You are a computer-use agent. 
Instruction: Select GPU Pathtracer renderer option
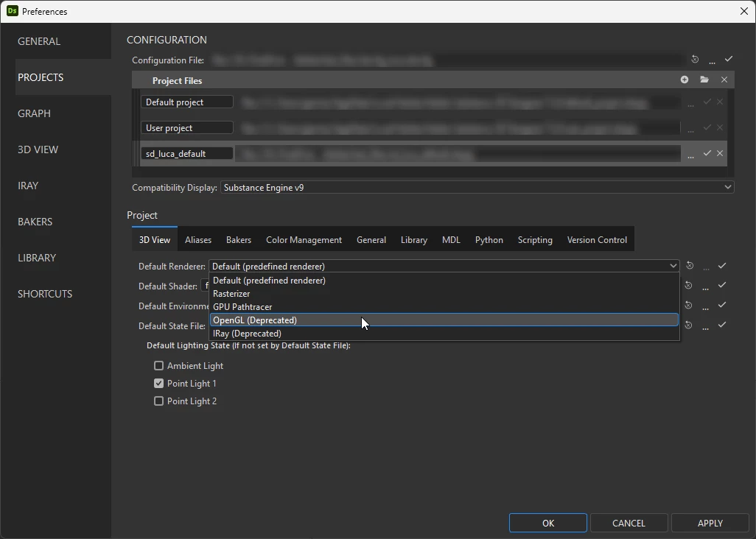(x=444, y=307)
